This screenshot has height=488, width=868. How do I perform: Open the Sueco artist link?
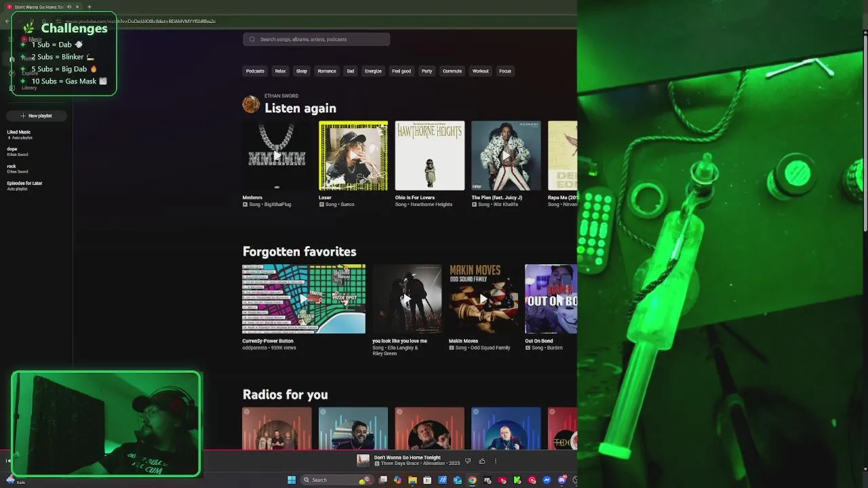(x=347, y=204)
